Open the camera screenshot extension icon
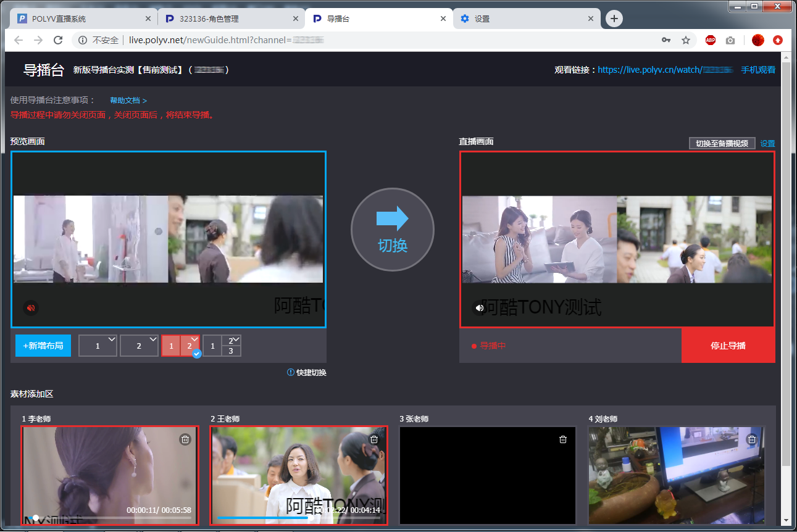 730,40
